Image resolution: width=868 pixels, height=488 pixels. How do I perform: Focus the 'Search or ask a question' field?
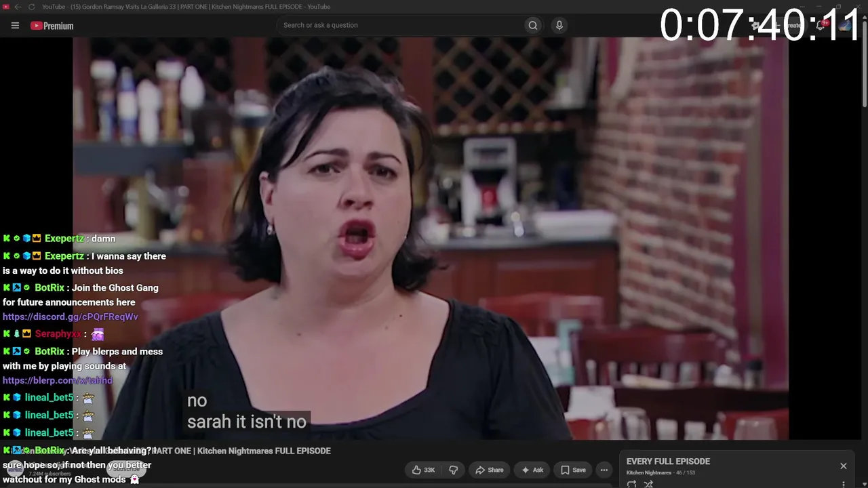pos(400,25)
